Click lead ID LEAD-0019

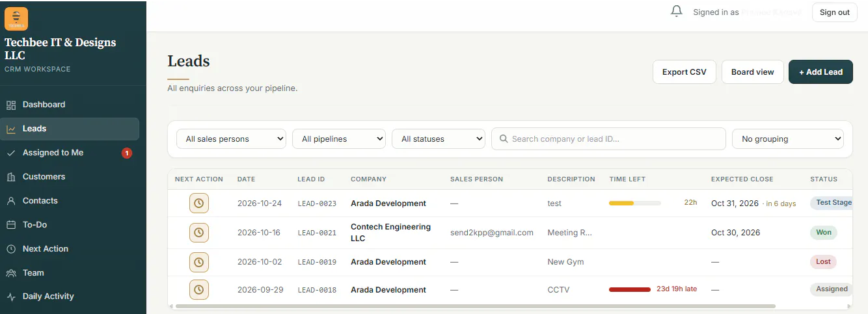[317, 263]
